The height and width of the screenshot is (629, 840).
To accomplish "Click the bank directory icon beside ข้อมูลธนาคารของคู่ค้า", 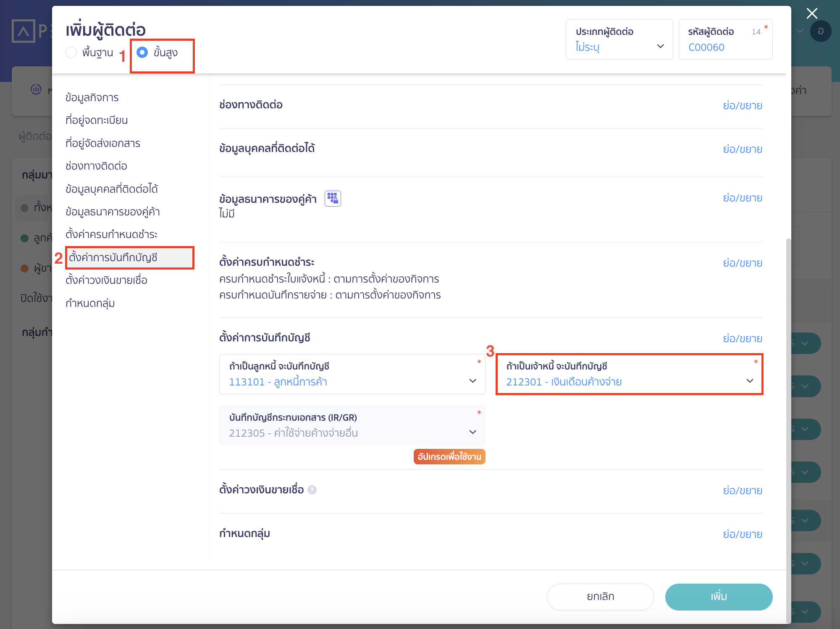I will [333, 198].
